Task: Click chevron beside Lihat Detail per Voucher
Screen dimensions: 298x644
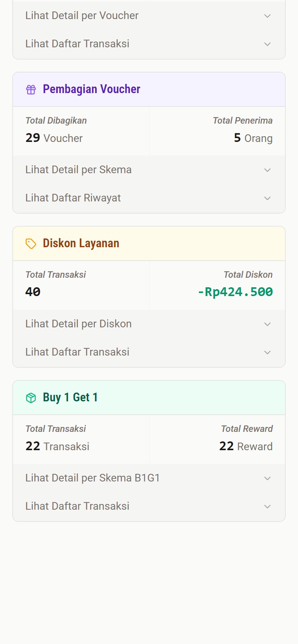Action: (x=267, y=16)
